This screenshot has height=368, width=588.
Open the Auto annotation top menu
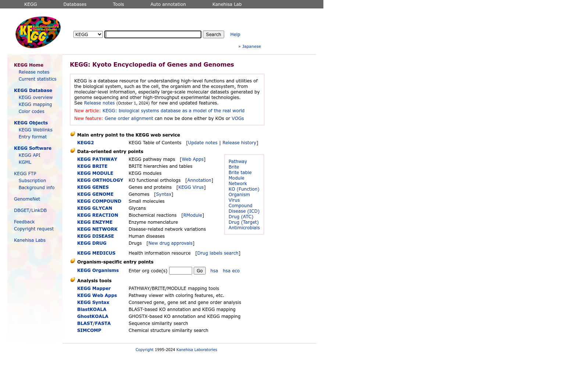(x=168, y=4)
